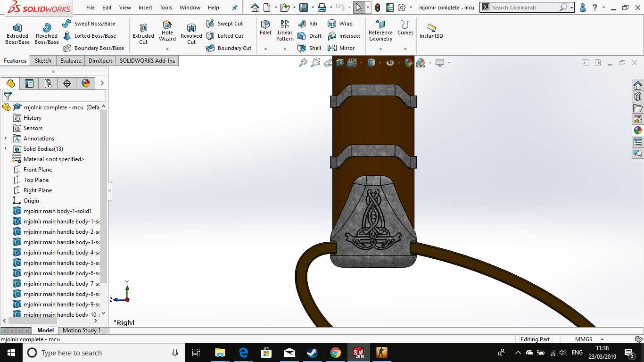This screenshot has width=644, height=362.
Task: Rebuild the model with the traffic light icon
Action: (378, 8)
